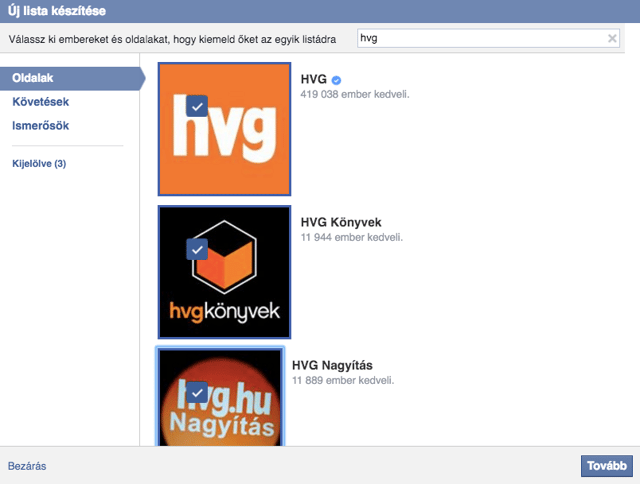Open the Ismerősök tab
Screen dimensions: 640x484
point(40,126)
